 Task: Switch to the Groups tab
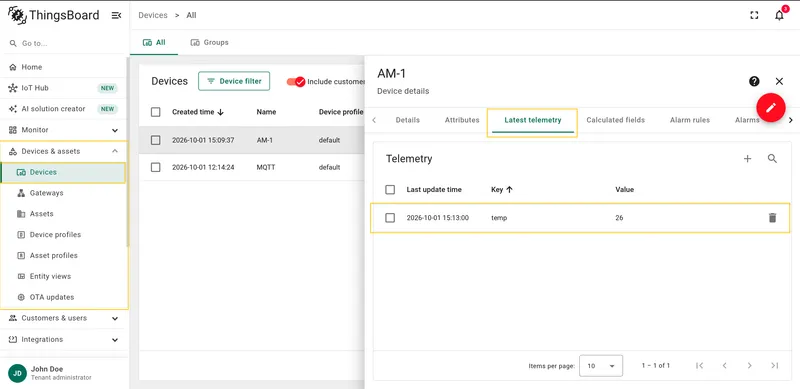coord(209,42)
